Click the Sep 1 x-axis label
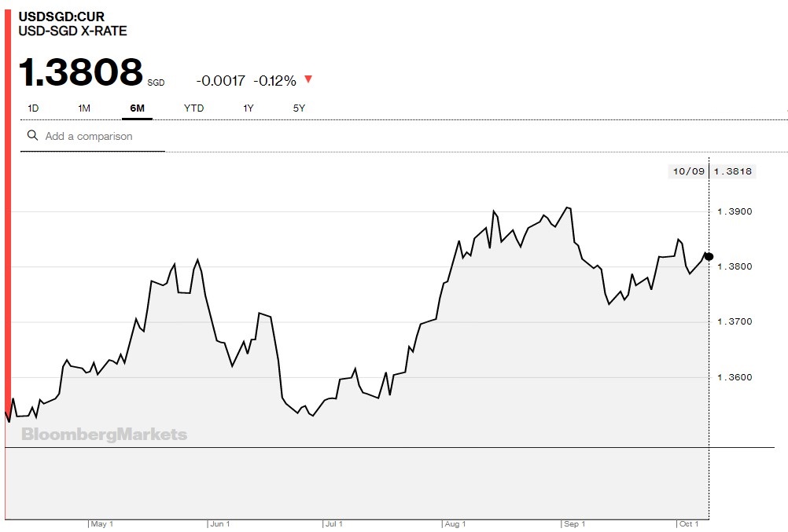This screenshot has width=788, height=532. (574, 524)
